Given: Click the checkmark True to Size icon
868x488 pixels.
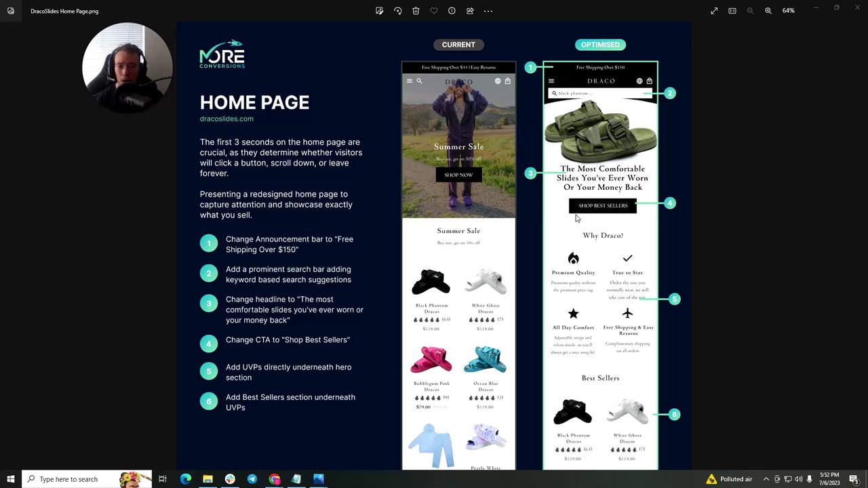Looking at the screenshot, I should tap(627, 258).
